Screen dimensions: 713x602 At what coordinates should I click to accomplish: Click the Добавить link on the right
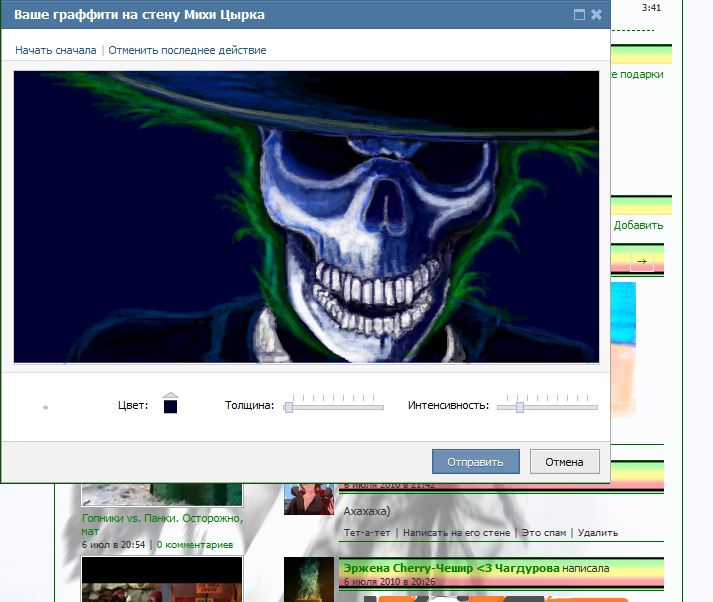(638, 225)
